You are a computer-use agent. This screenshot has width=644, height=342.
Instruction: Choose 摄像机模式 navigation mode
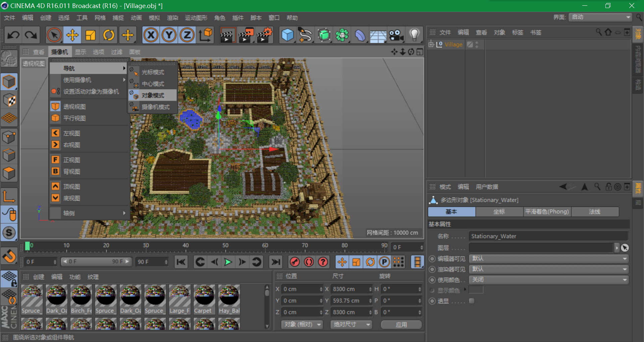[x=153, y=107]
